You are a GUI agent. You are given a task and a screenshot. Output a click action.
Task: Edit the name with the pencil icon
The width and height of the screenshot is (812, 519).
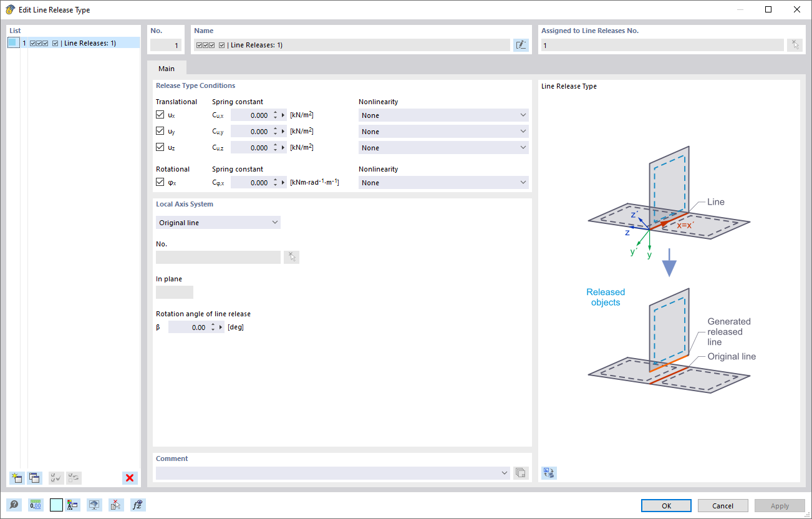pos(521,44)
